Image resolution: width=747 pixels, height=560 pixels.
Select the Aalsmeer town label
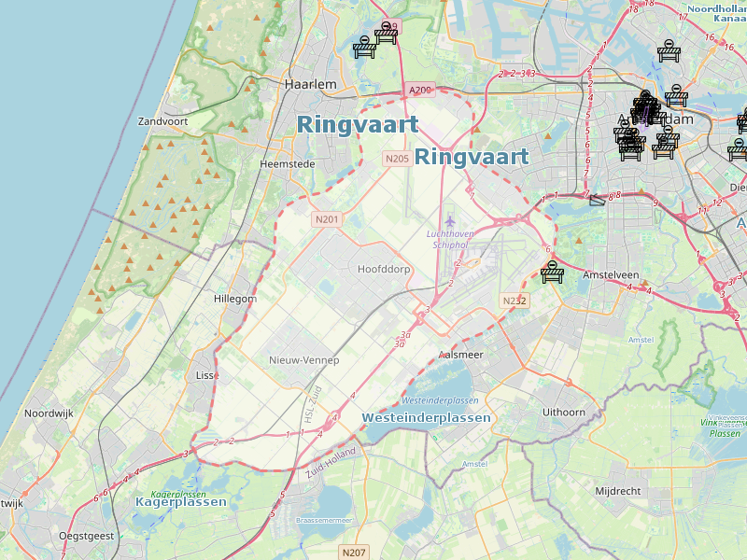pyautogui.click(x=460, y=355)
